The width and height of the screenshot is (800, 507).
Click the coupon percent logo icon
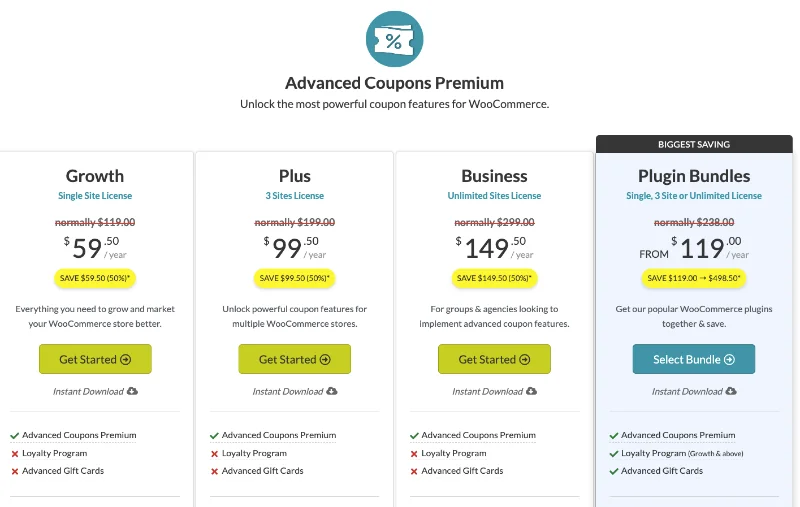point(394,39)
